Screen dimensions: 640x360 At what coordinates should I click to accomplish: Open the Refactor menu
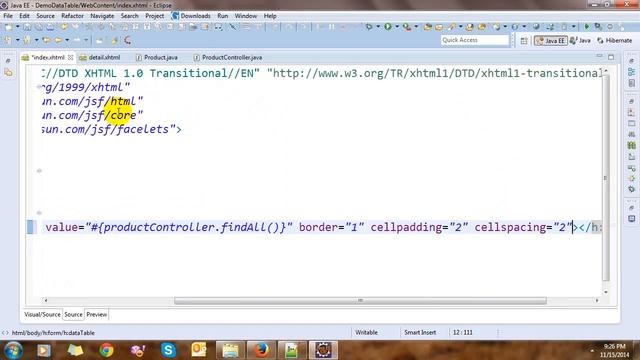tap(72, 16)
